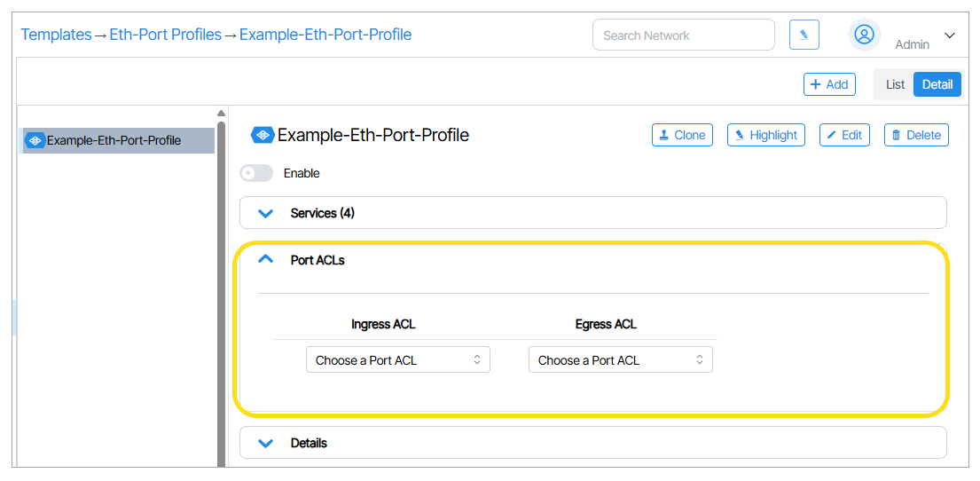Edit the Example-Eth-Port-Profile
This screenshot has height=481, width=980.
(x=843, y=135)
